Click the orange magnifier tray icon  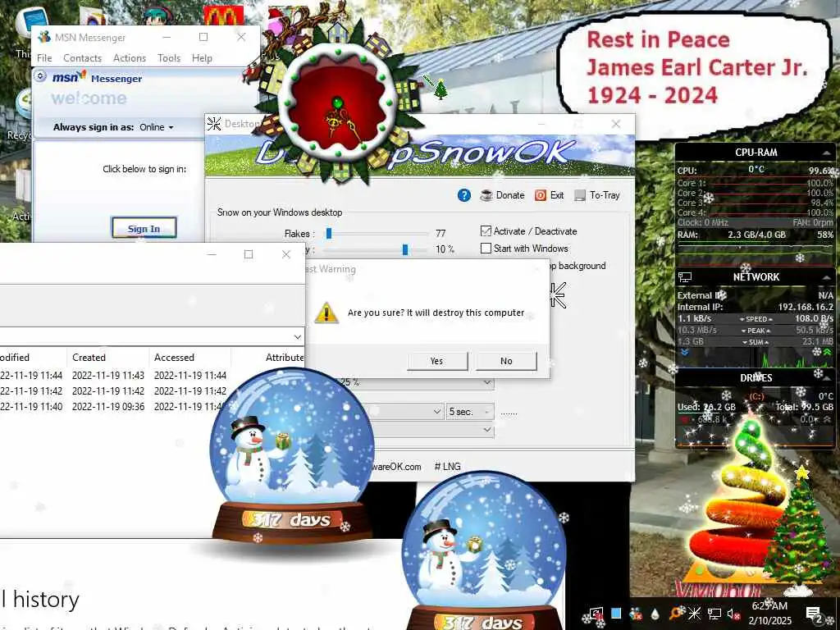click(x=675, y=614)
